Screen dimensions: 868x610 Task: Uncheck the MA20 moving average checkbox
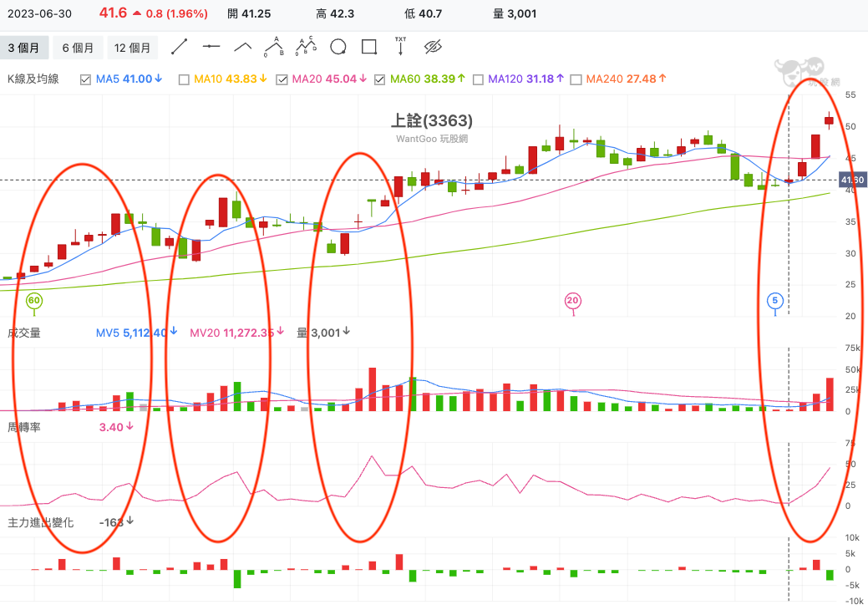coord(282,79)
